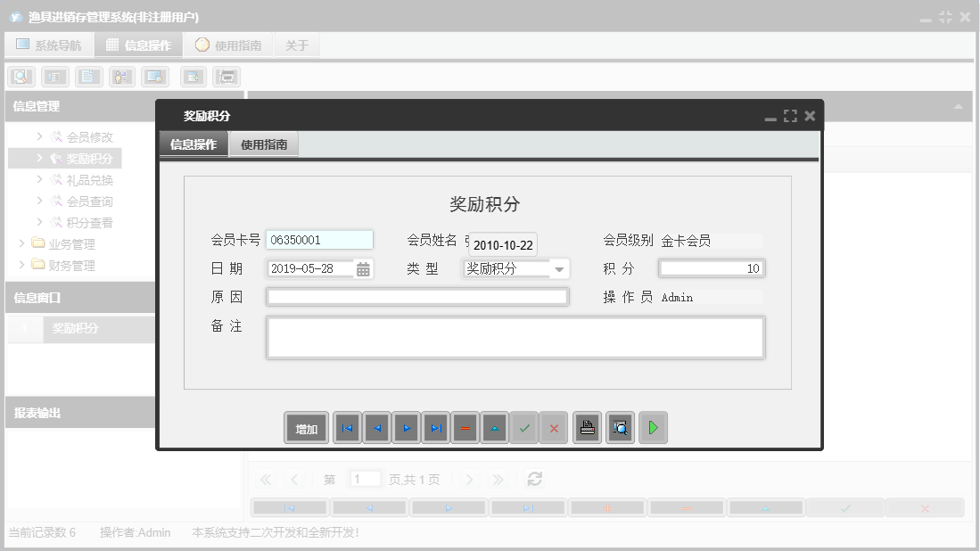The image size is (980, 551).
Task: Click the delete record minus icon
Action: click(x=465, y=427)
